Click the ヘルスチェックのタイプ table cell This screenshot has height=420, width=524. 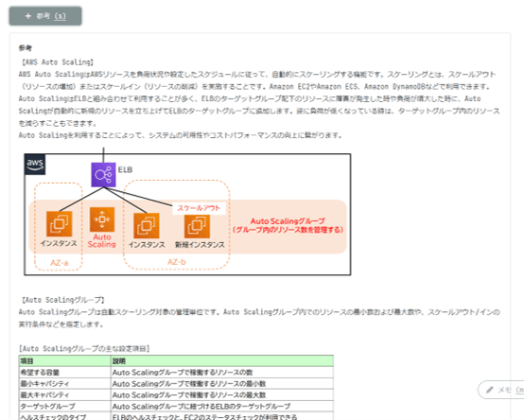[65, 416]
